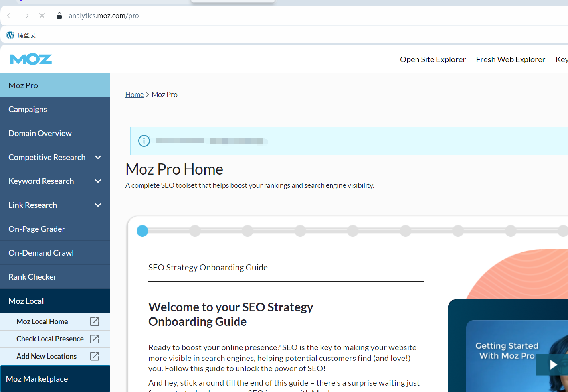Click Open Site Explorer in the top navigation
This screenshot has height=392, width=568.
433,59
